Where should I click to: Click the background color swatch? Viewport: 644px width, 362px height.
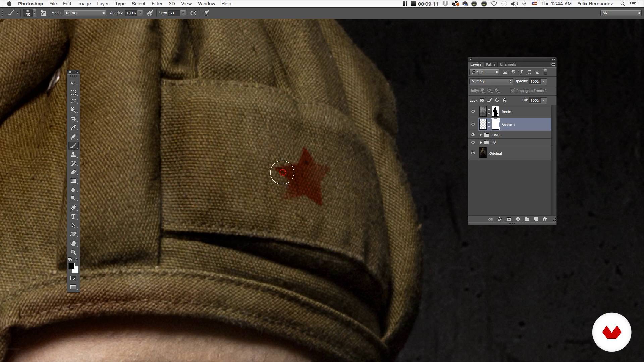(x=76, y=270)
